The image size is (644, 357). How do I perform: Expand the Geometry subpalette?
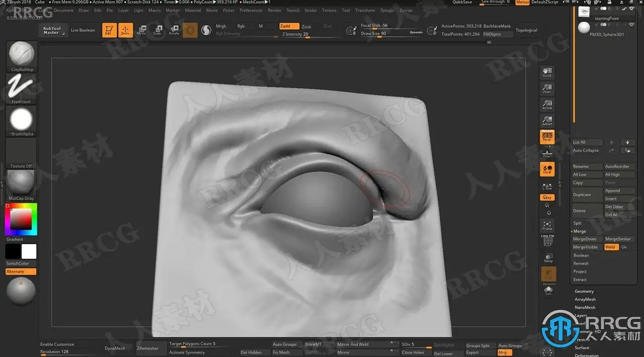[584, 291]
